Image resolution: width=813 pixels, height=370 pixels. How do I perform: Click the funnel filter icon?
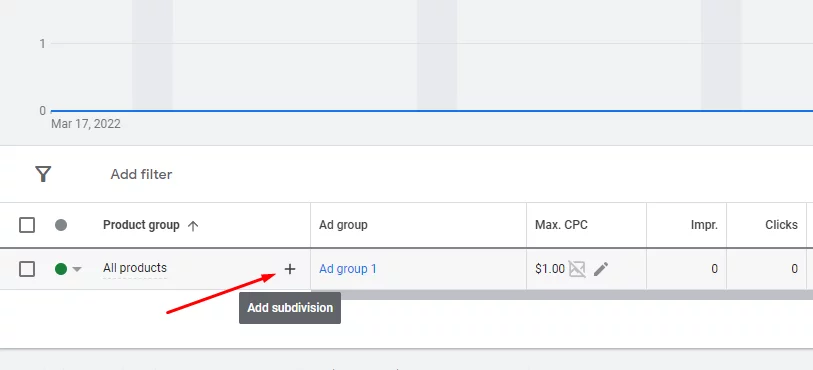click(43, 174)
